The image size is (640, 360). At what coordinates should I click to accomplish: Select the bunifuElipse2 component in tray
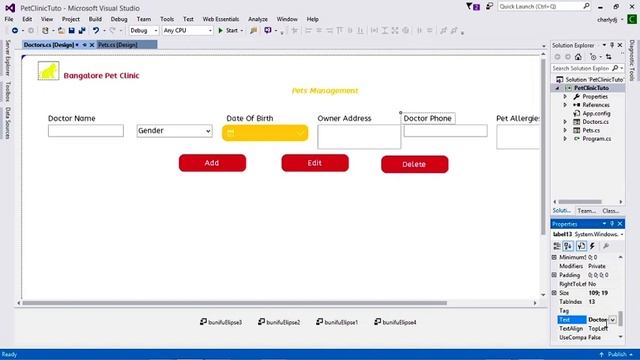click(x=279, y=322)
